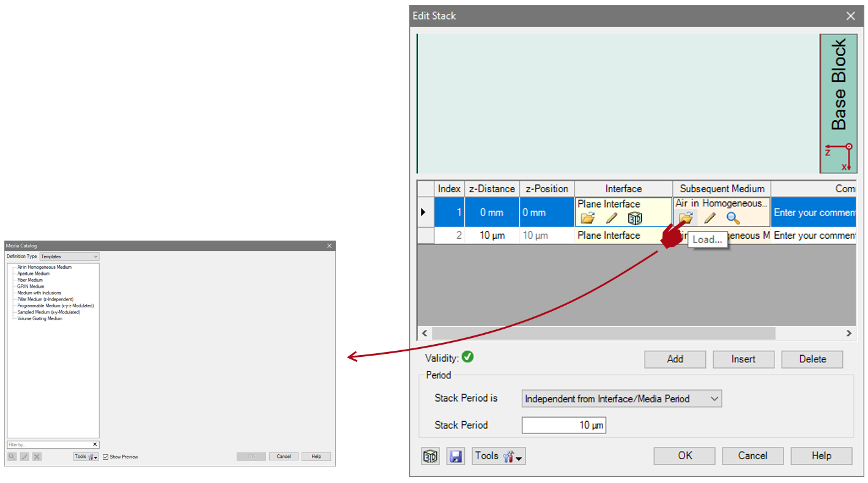Viewport: 868px width, 483px height.
Task: Click the 3D view icon in Interface cell
Action: (635, 219)
